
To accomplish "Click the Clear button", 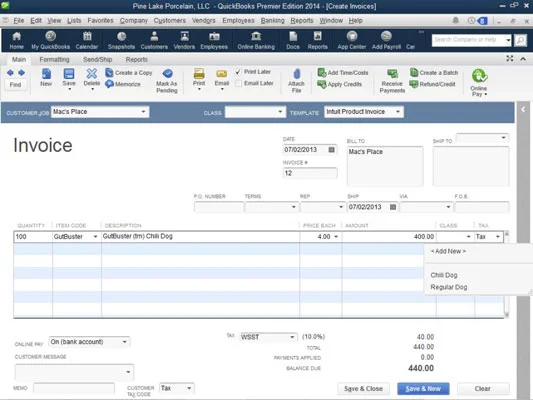I will (483, 389).
